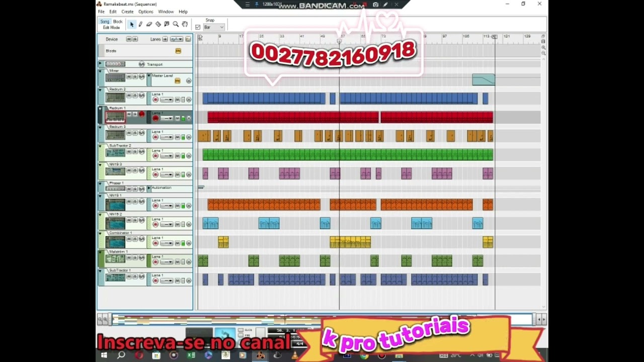Click the Redrum 2 device thumbnail
644x362 pixels.
pos(115,98)
